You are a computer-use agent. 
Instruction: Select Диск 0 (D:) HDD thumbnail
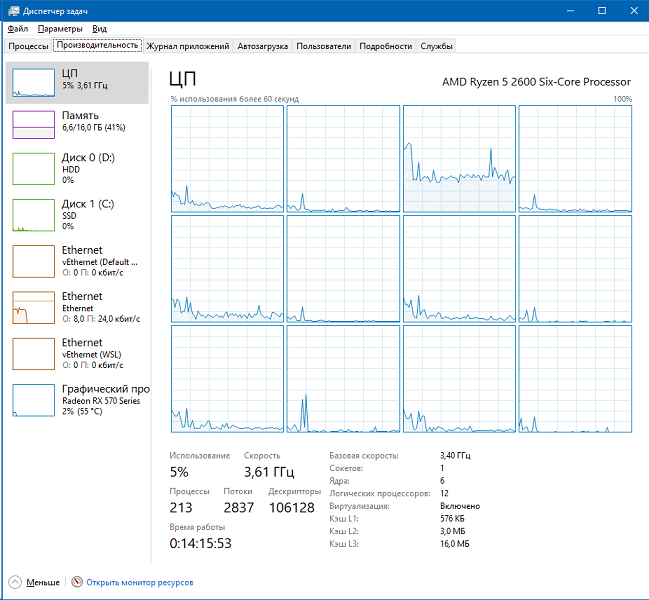click(34, 169)
